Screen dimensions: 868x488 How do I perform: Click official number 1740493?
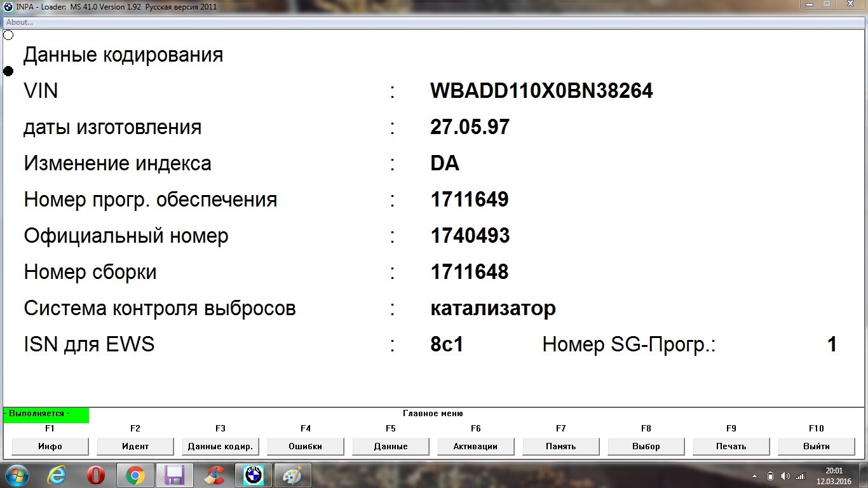tap(470, 236)
